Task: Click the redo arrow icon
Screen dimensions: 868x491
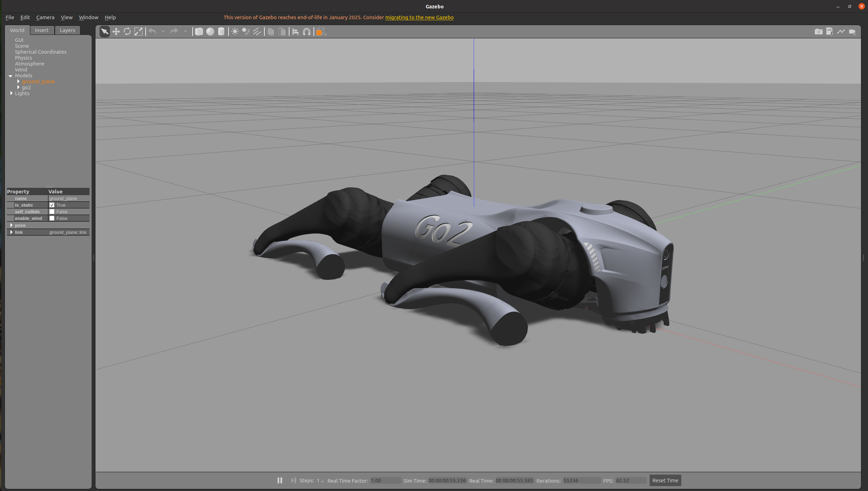Action: point(174,32)
